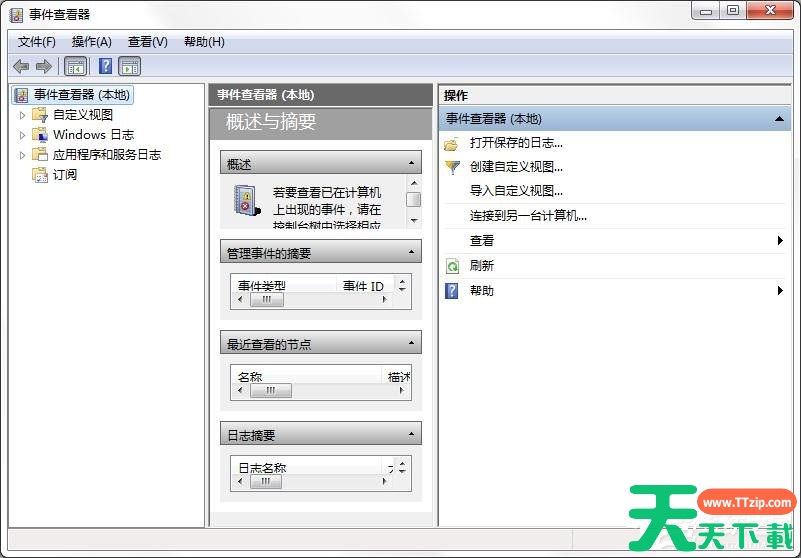
Task: Click scroll-down arrow in 概述 text box
Action: pyautogui.click(x=414, y=220)
